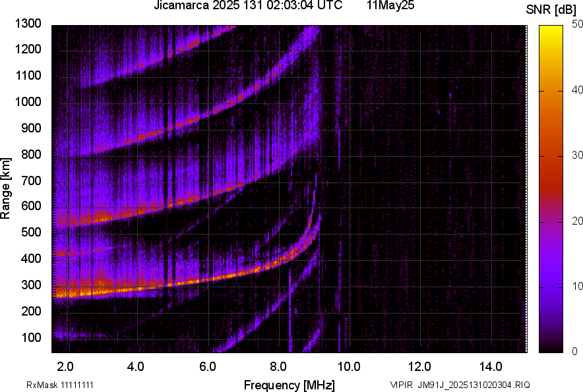Click the range tick label '900'
The image size is (583, 392).
[x=31, y=128]
